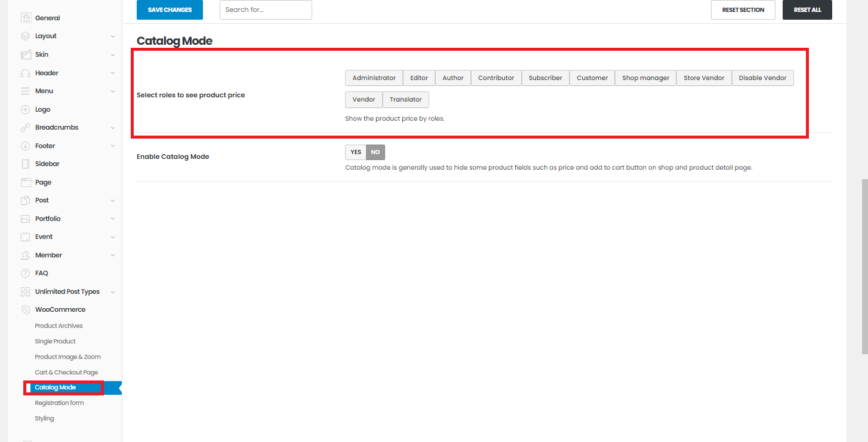
Task: Expand the Header section chevron
Action: [113, 73]
